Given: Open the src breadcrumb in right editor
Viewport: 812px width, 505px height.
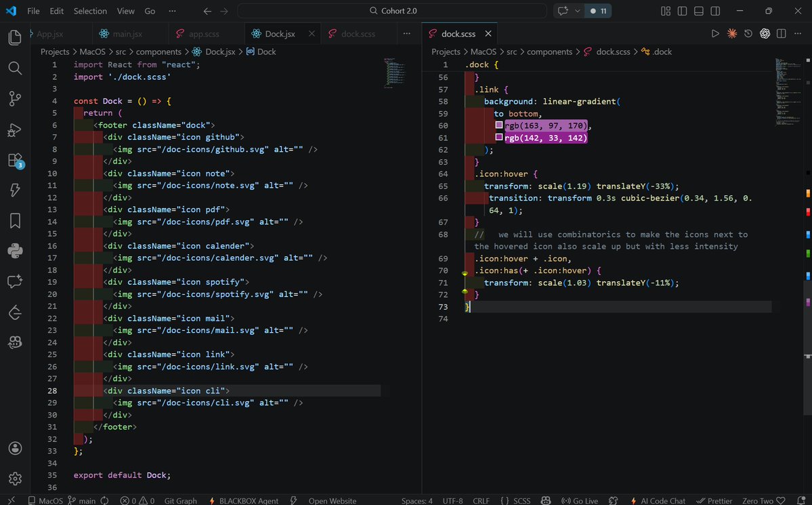Looking at the screenshot, I should [x=511, y=52].
